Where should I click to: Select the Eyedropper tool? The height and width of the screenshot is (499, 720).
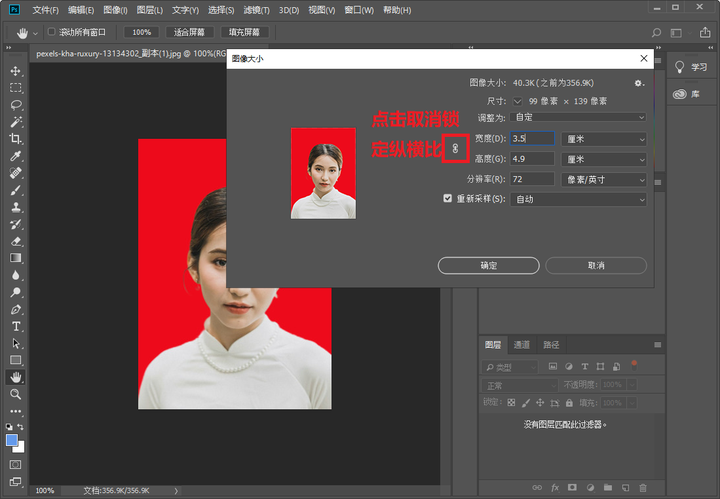click(16, 156)
